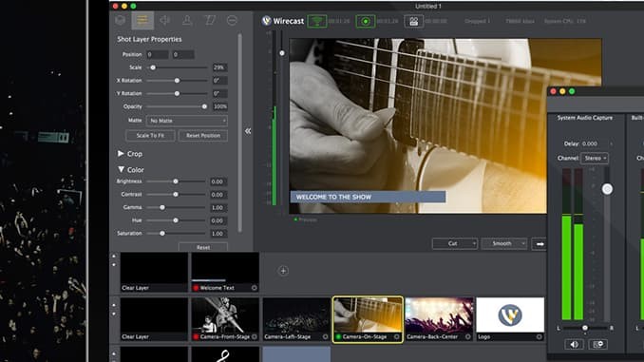The height and width of the screenshot is (362, 644).
Task: Adjust the Hue slider
Action: [x=177, y=220]
